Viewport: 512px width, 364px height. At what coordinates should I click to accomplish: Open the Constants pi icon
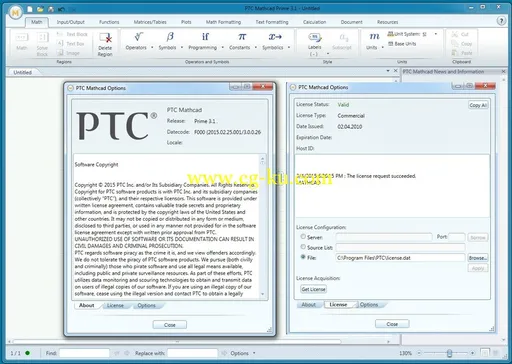242,37
